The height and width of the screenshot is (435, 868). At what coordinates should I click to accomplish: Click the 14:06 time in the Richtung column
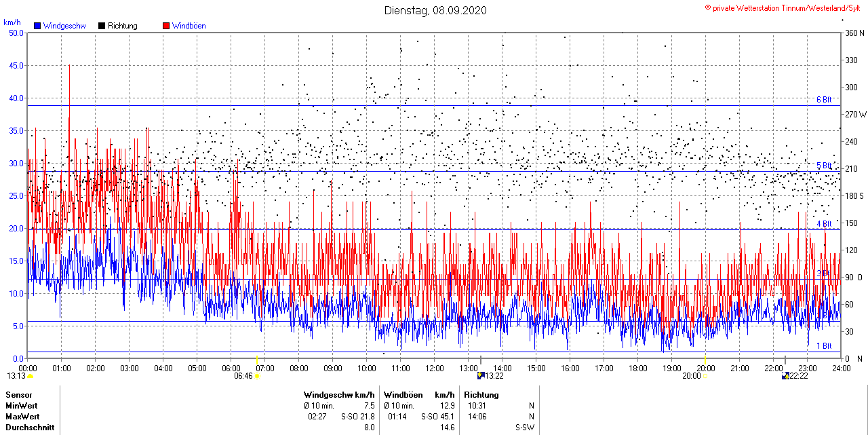pos(477,417)
